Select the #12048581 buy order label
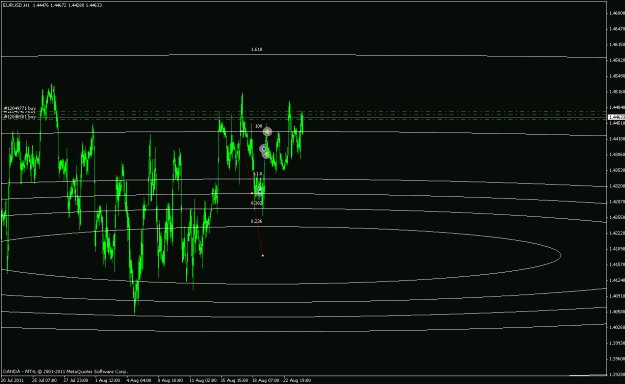The image size is (625, 384). coord(20,117)
